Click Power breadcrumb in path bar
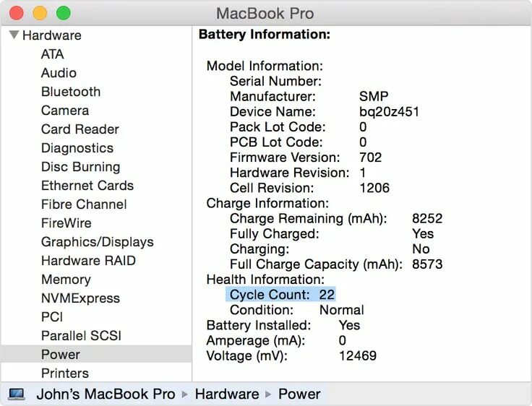The height and width of the screenshot is (406, 532). (x=299, y=394)
